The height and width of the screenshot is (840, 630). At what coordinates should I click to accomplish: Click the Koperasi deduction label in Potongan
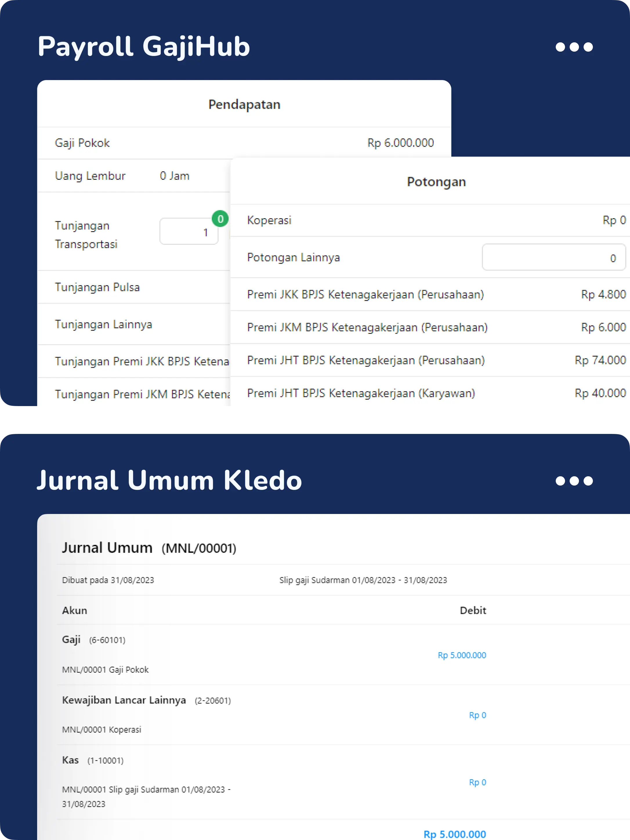coord(269,220)
